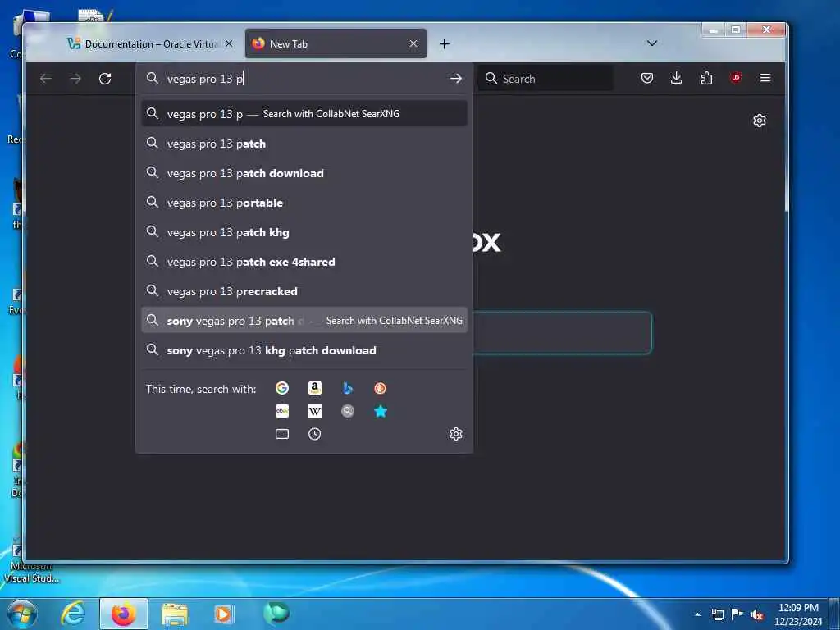Go forward to next page
840x630 pixels.
75,79
